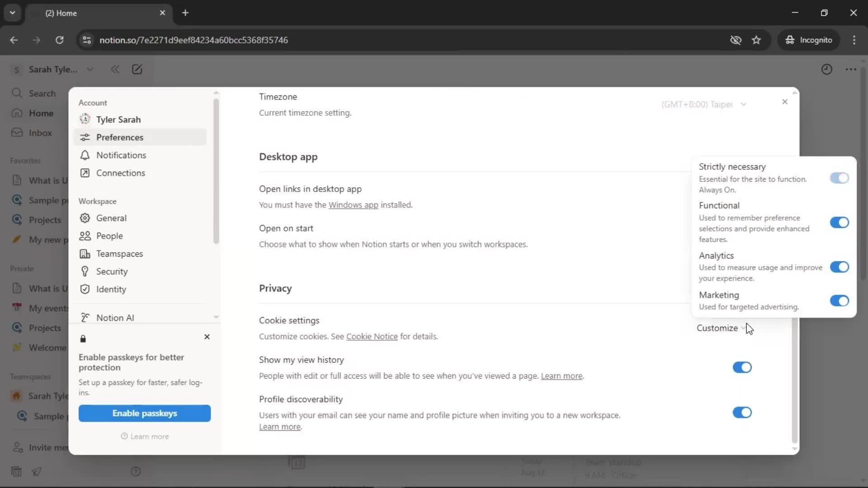Click the settings content scrollbar
The image size is (868, 488).
tap(794, 380)
